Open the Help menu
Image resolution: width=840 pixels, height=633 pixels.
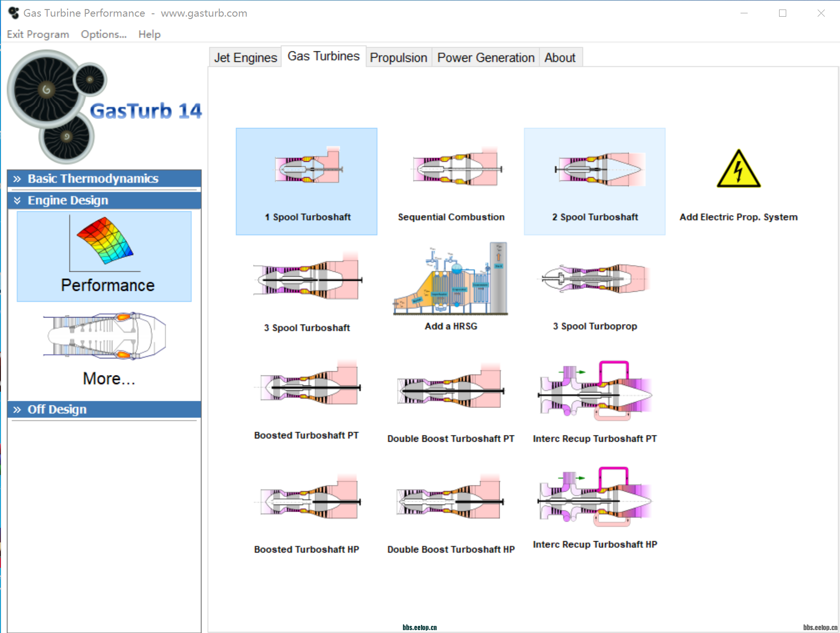[149, 34]
